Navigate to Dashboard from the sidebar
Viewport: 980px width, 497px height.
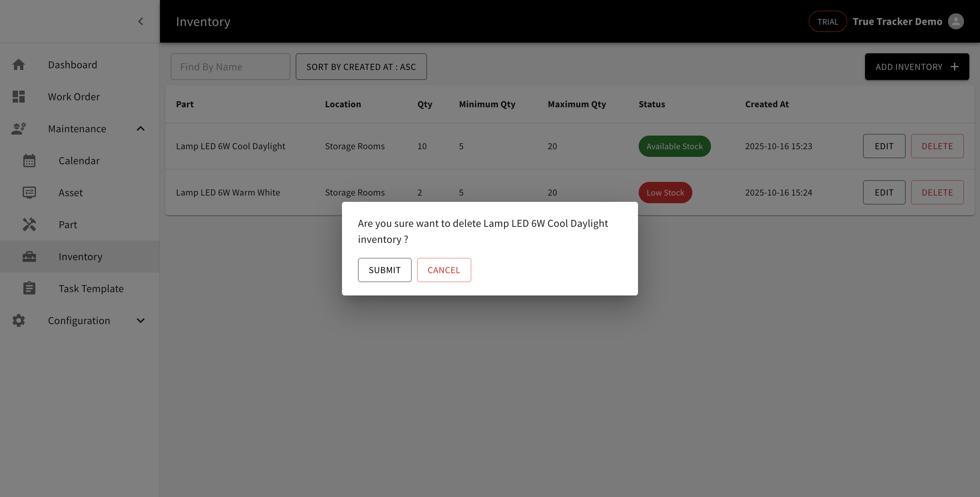click(x=72, y=64)
